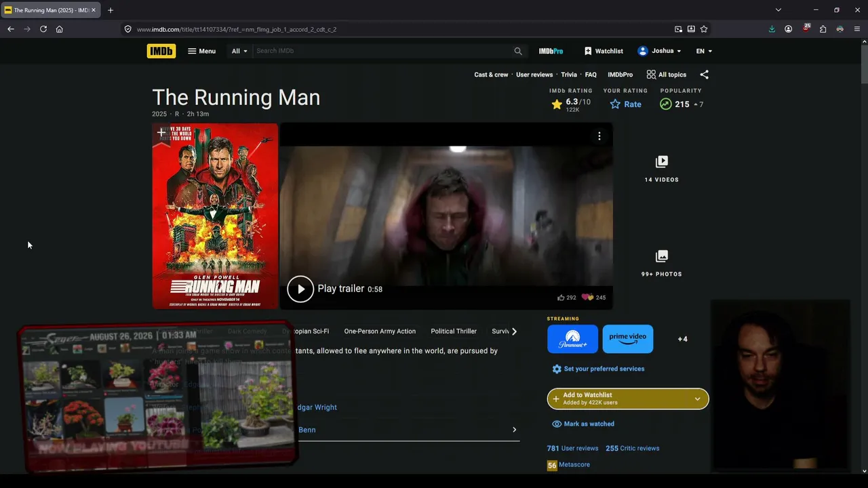868x488 pixels.
Task: Open IMDbPro from the header
Action: point(551,51)
